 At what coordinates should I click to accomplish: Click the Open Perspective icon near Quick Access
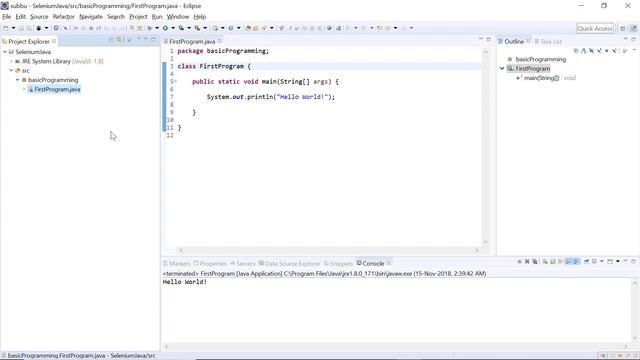(x=622, y=29)
